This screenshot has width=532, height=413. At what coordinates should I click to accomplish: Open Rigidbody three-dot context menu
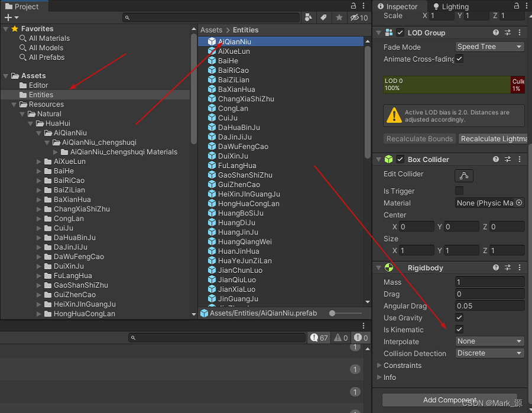(x=520, y=267)
